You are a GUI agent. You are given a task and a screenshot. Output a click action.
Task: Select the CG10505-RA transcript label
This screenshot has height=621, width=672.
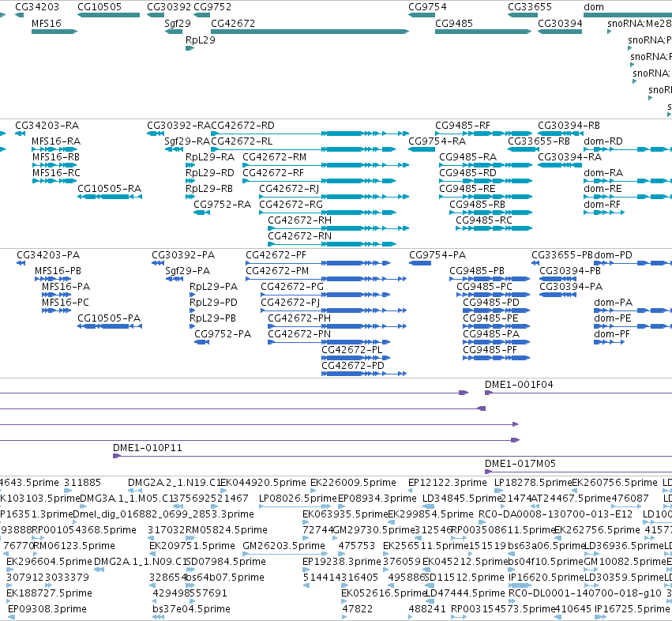coord(109,189)
